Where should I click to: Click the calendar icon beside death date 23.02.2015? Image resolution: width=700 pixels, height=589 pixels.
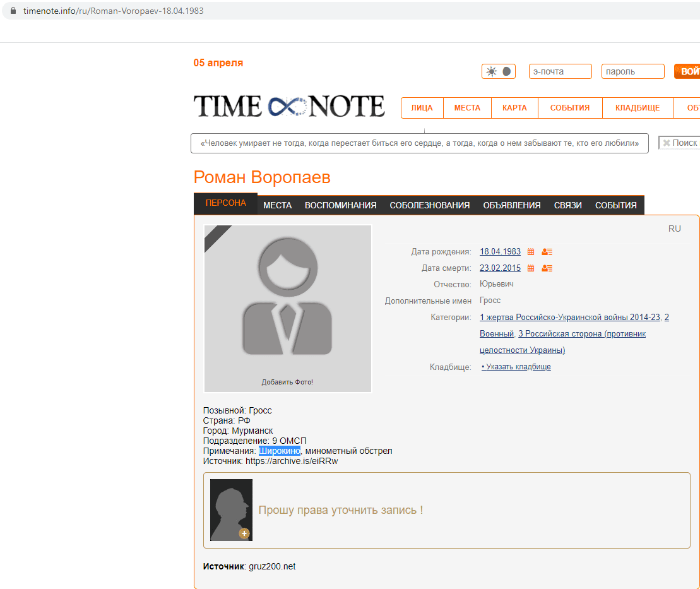click(531, 268)
